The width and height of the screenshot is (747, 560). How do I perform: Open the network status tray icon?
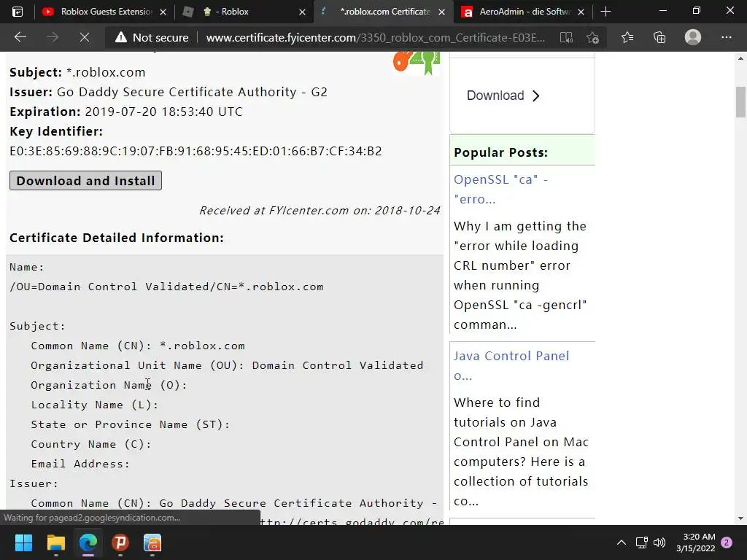pos(641,542)
